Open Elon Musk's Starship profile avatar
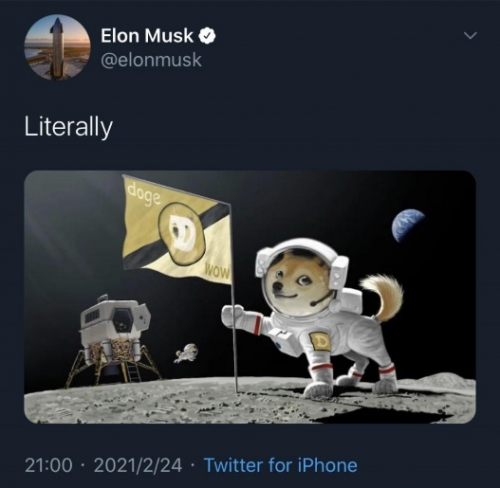This screenshot has width=500, height=488. 57,47
